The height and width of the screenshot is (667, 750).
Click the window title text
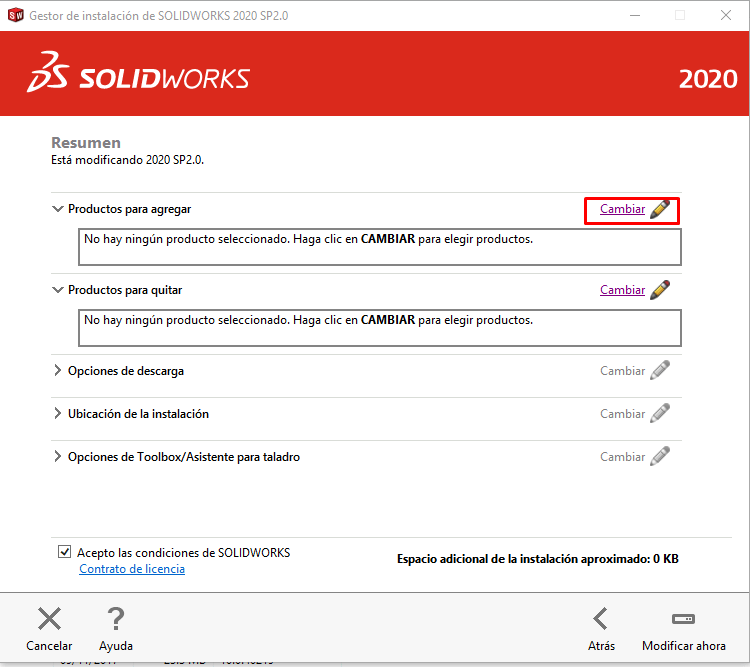click(x=159, y=16)
